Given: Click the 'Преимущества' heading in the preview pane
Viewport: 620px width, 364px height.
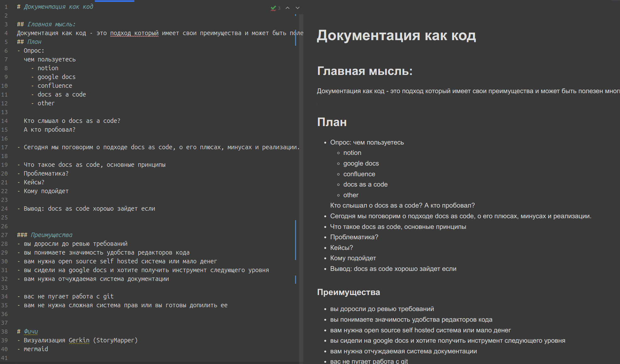Looking at the screenshot, I should (x=348, y=292).
